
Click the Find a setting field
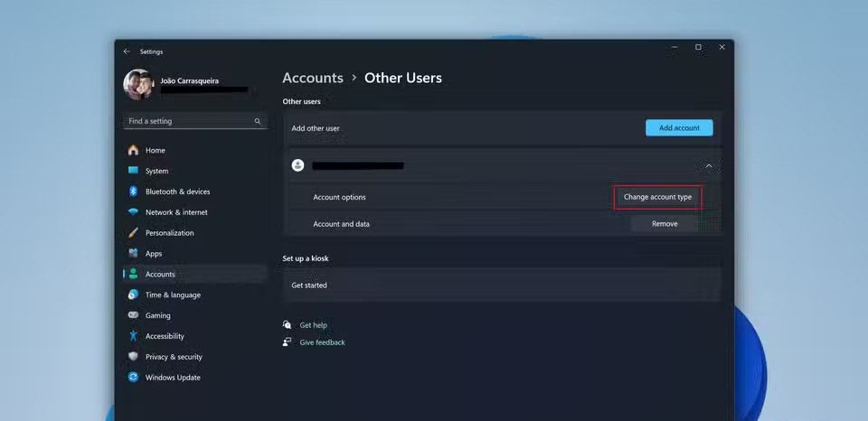pyautogui.click(x=188, y=121)
